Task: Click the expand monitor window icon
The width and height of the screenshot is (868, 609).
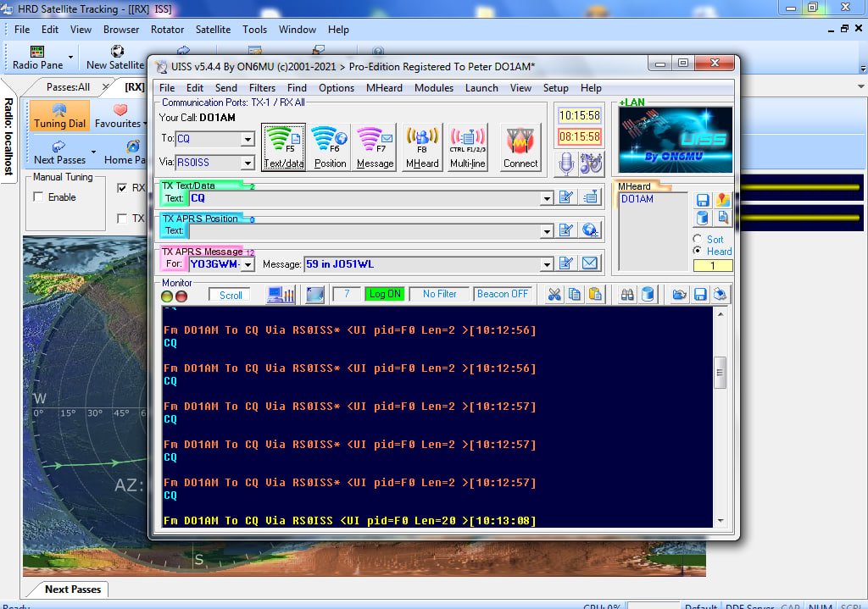Action: (x=315, y=294)
